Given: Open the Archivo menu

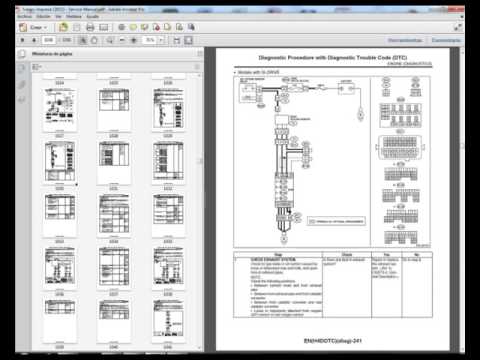Looking at the screenshot, I should pos(25,16).
